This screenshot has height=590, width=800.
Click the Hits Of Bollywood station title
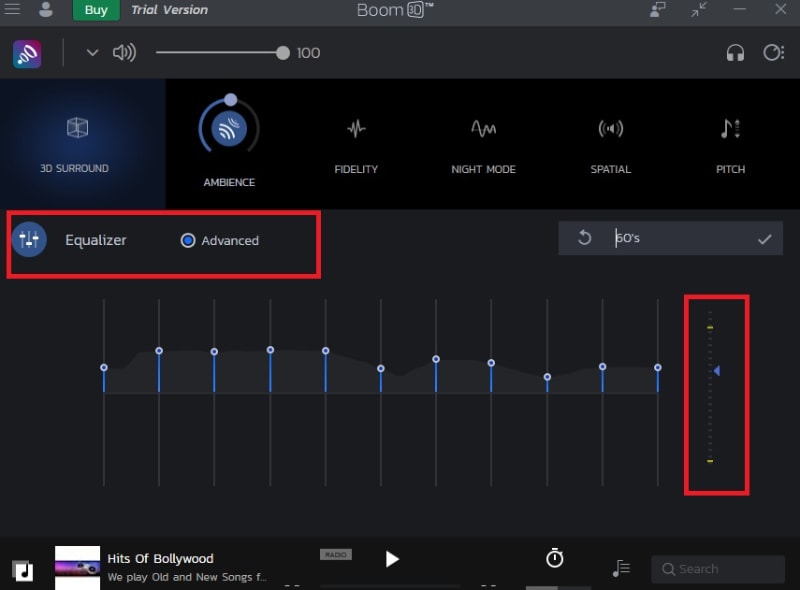coord(160,559)
